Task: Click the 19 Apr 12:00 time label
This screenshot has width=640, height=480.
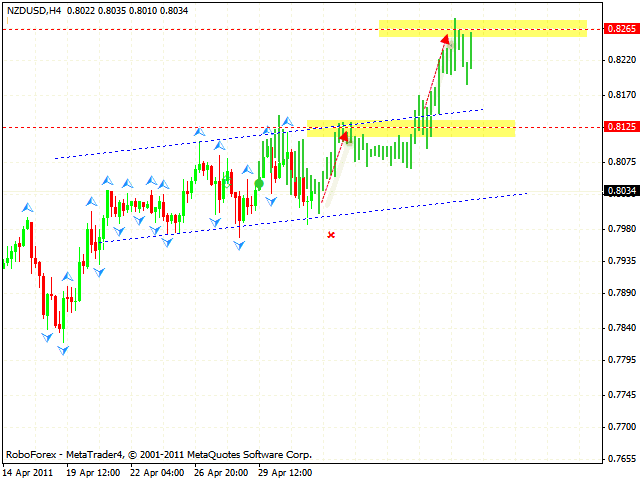Action: [93, 471]
